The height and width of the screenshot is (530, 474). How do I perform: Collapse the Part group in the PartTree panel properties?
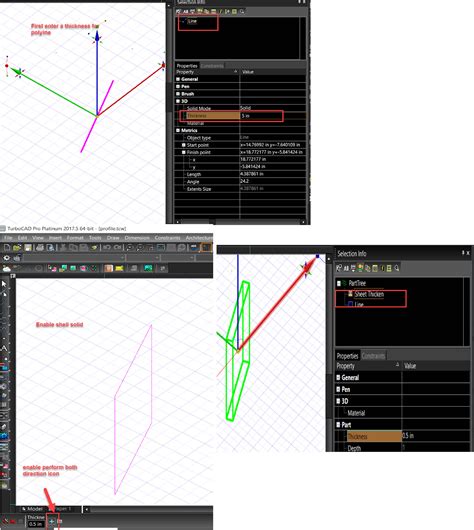(x=338, y=425)
